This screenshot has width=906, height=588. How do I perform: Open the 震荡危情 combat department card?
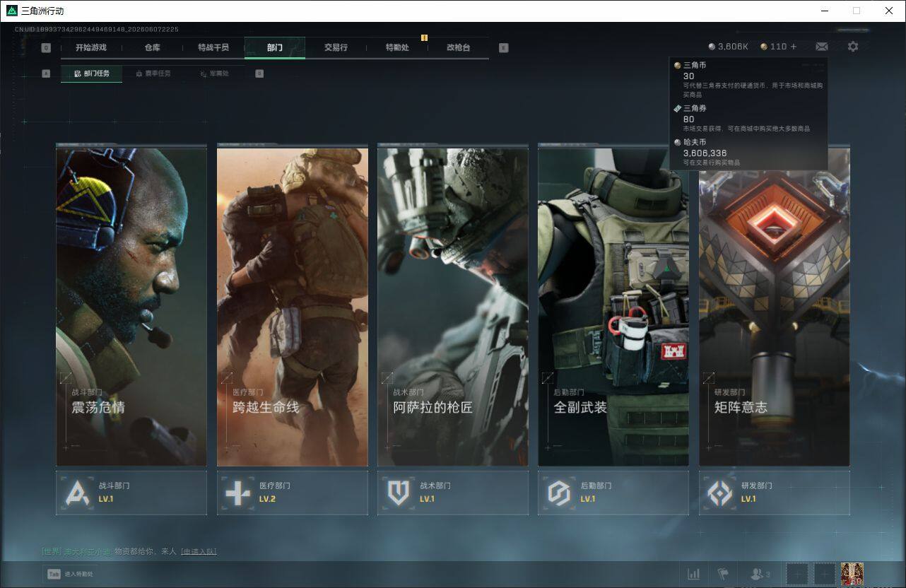[131, 306]
